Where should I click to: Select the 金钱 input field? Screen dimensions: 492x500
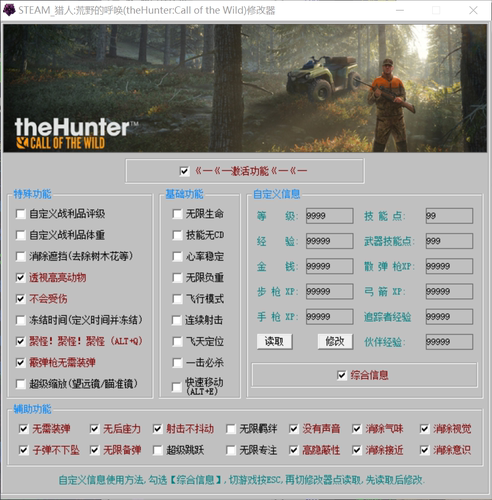click(x=330, y=266)
